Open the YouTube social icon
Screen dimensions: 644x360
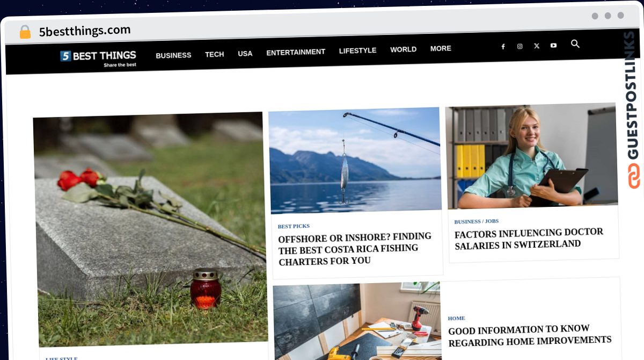(553, 45)
